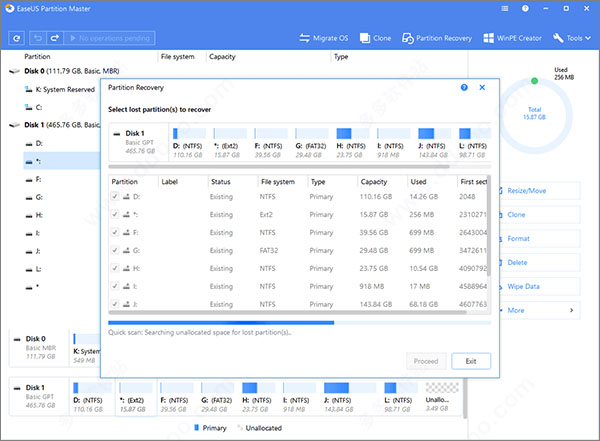
Task: Click the Exit button
Action: click(470, 360)
